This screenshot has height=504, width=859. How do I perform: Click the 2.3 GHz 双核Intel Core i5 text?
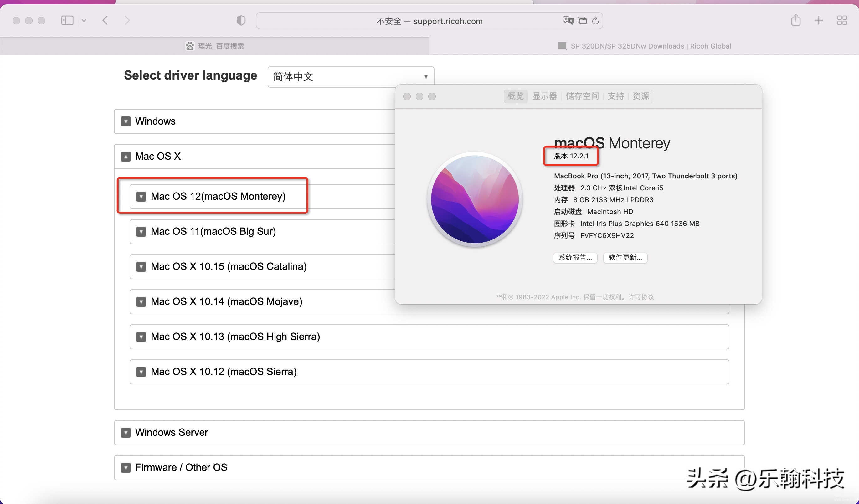click(x=622, y=188)
